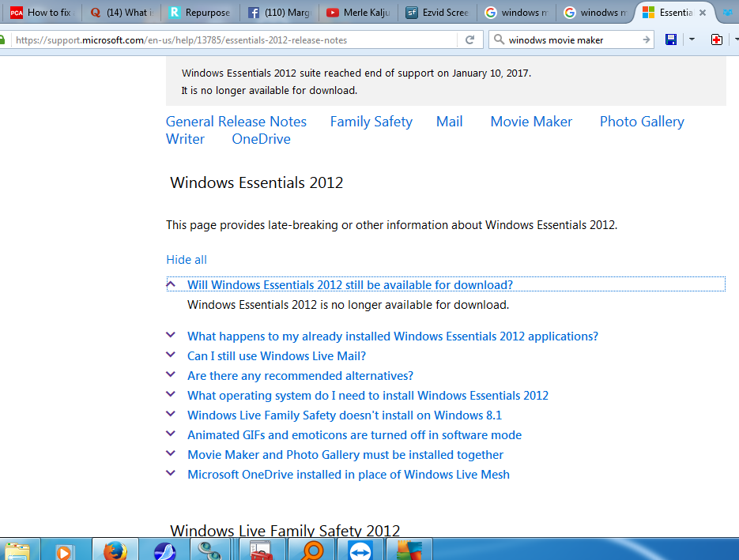The height and width of the screenshot is (560, 739).
Task: Switch to the Repurpose tab
Action: coord(201,13)
